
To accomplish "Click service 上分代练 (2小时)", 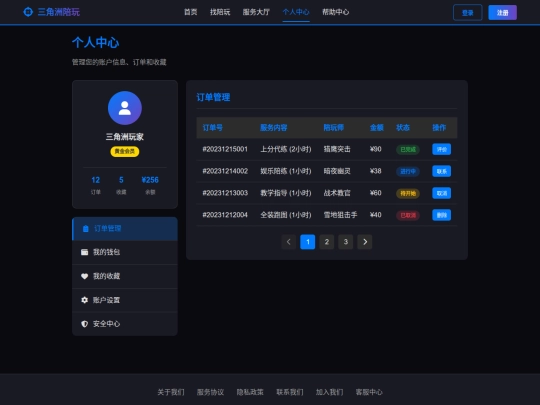I will click(286, 149).
